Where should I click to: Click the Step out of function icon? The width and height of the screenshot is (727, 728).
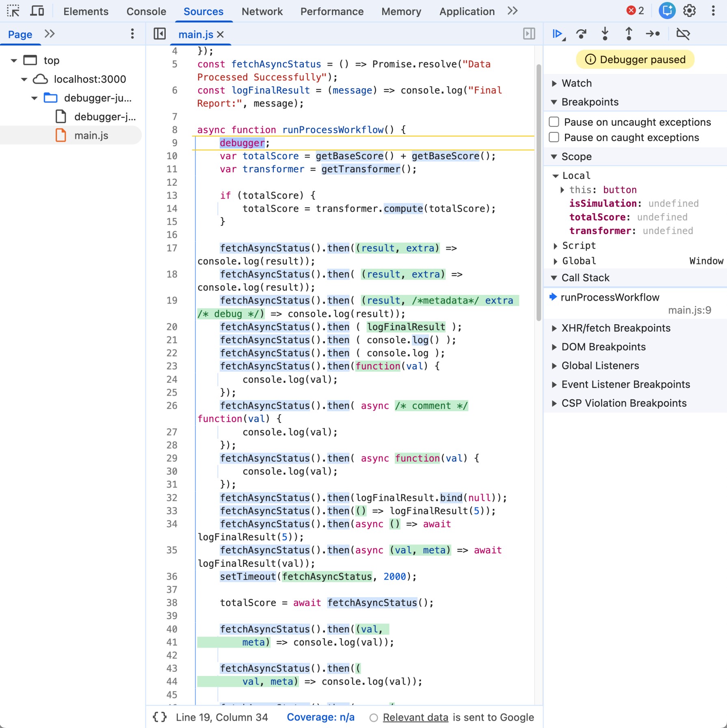coord(628,34)
